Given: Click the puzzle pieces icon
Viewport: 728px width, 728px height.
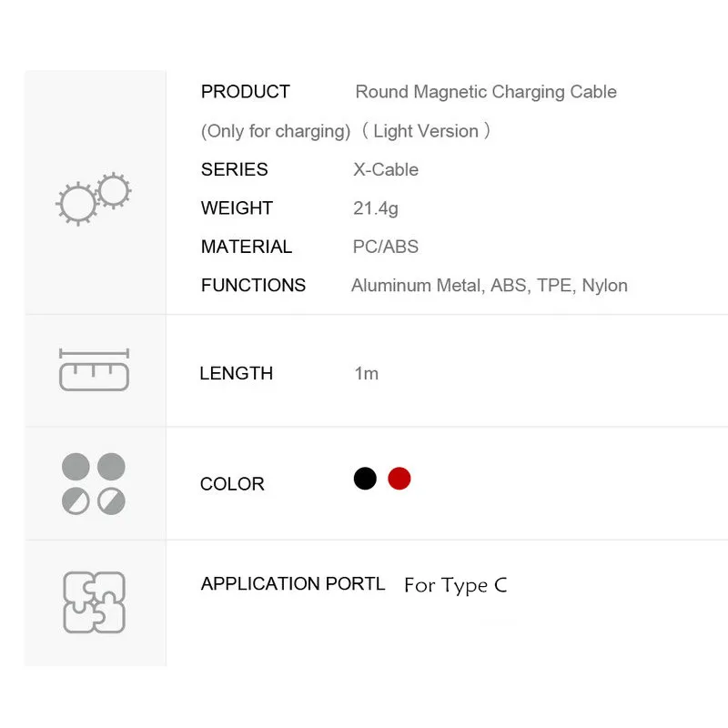Looking at the screenshot, I should click(94, 602).
